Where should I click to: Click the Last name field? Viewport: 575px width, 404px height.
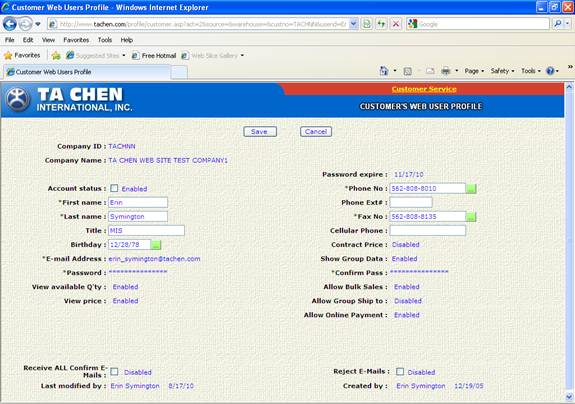click(x=138, y=216)
